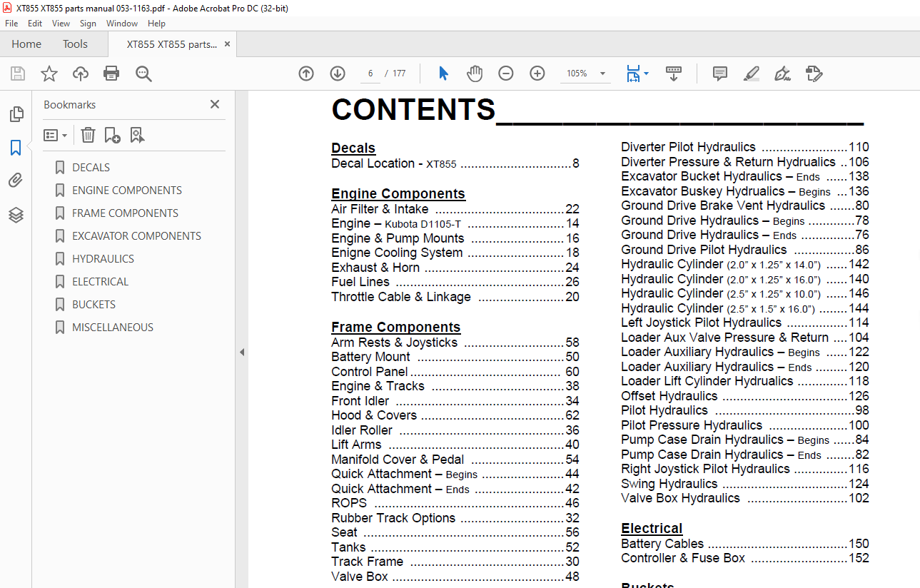The height and width of the screenshot is (588, 920).
Task: Jump to the BUCKETS bookmark
Action: point(93,305)
